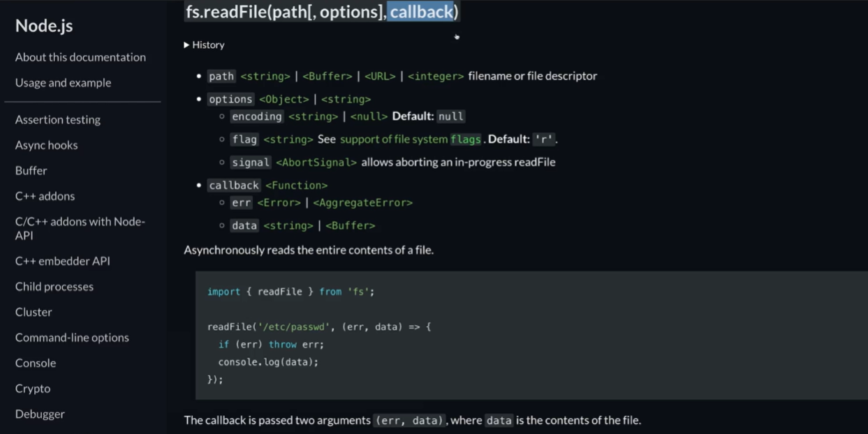
Task: Click the highlighted callback word in heading
Action: point(422,12)
